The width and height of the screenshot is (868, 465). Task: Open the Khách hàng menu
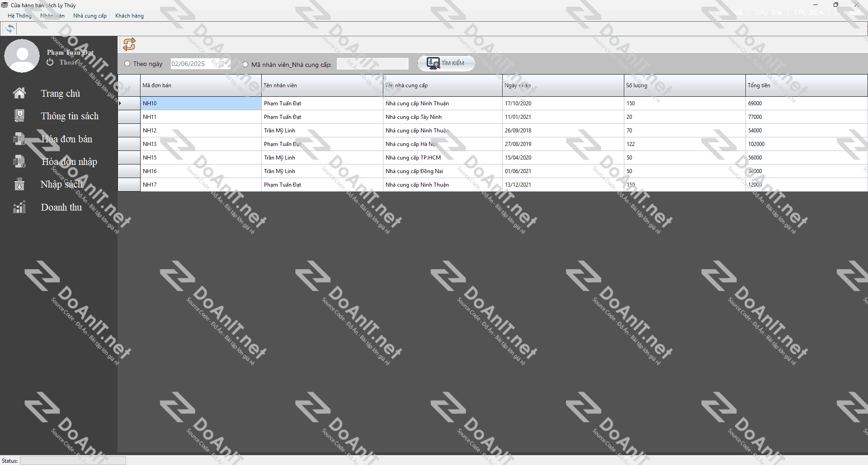(x=129, y=16)
